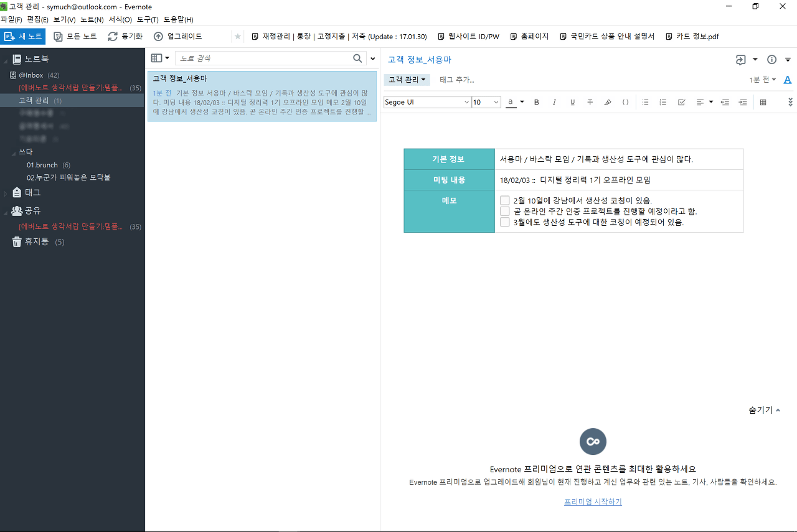Open the more note options arrow
797x532 pixels.
788,60
